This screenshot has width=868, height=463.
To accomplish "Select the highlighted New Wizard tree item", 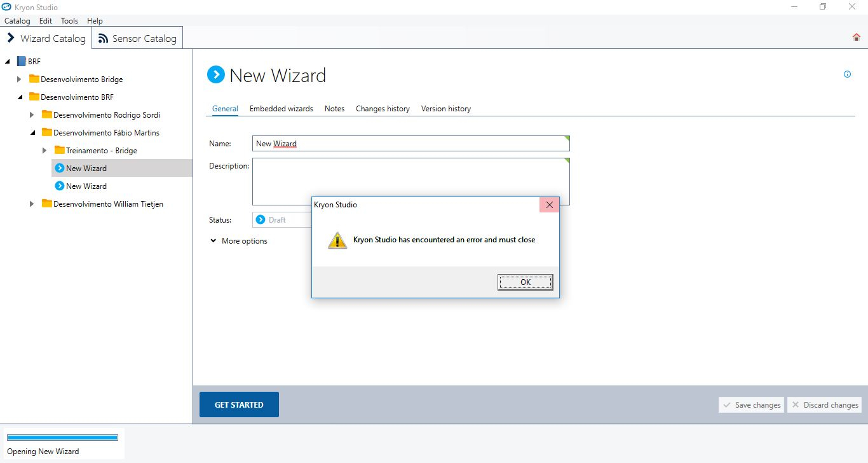I will pyautogui.click(x=121, y=168).
